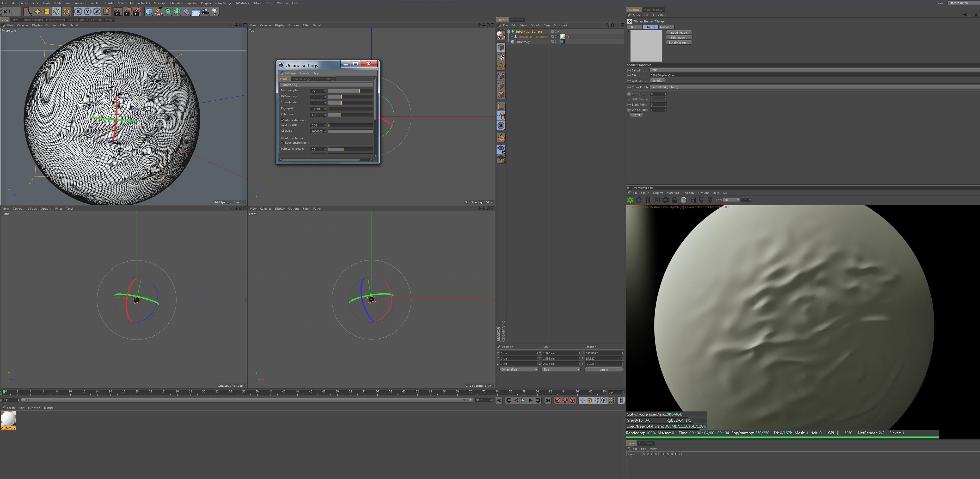Open the Chn channel dropdown
This screenshot has width=980, height=479.
(732, 200)
